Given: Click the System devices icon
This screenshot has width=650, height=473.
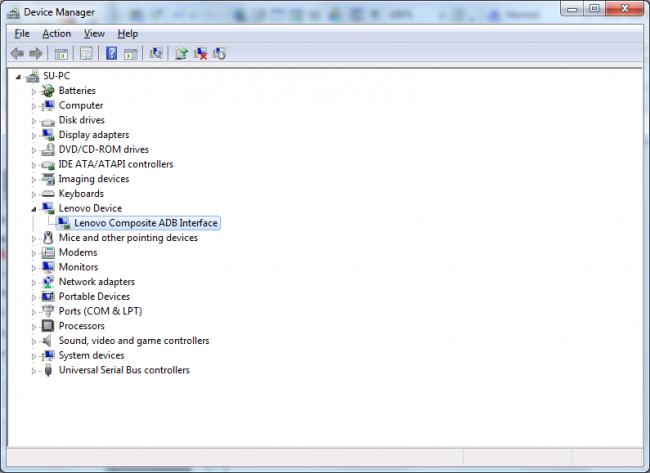Looking at the screenshot, I should tap(48, 355).
